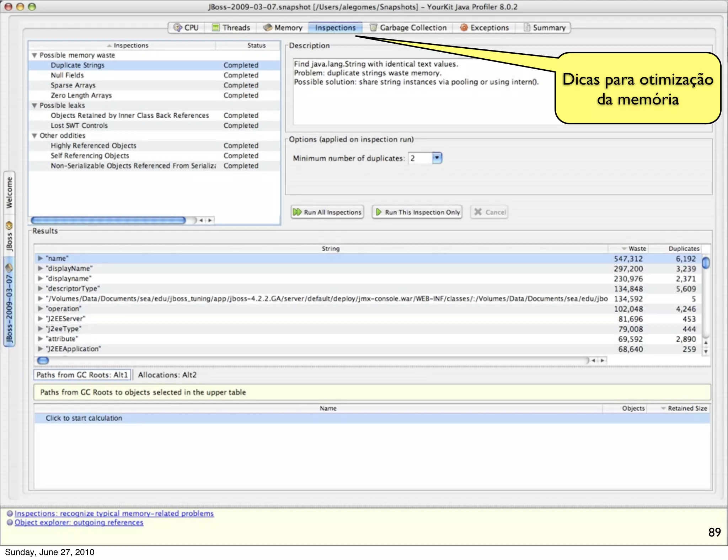Click the Threads tab icon
Viewport: 728px width, 560px height.
215,27
